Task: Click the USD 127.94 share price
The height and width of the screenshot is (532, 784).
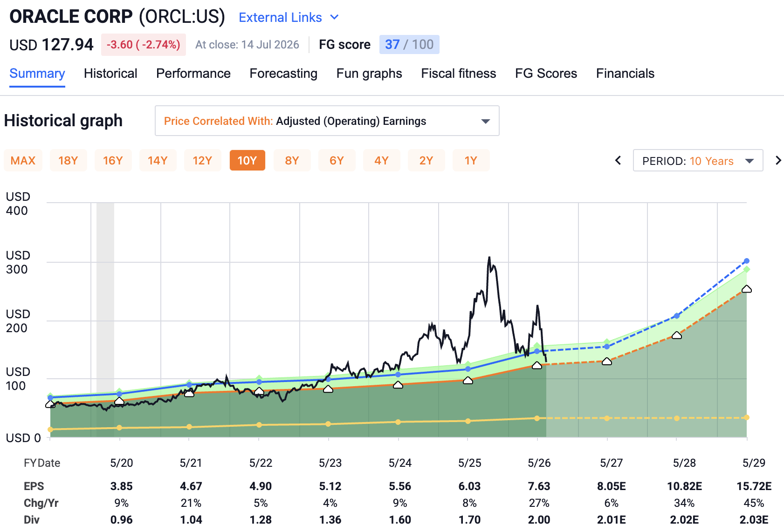Action: click(52, 45)
